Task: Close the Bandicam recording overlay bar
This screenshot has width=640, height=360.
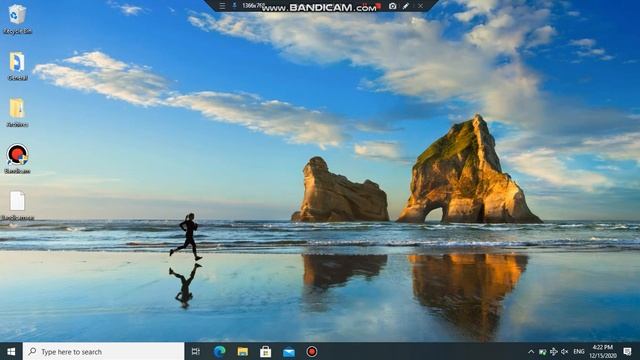Action: [420, 6]
